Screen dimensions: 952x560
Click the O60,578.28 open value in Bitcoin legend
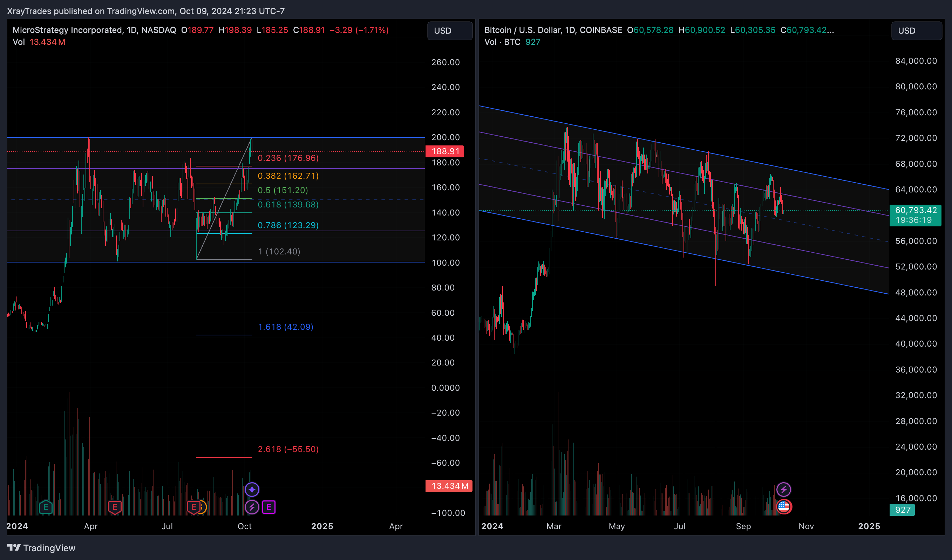click(x=650, y=30)
